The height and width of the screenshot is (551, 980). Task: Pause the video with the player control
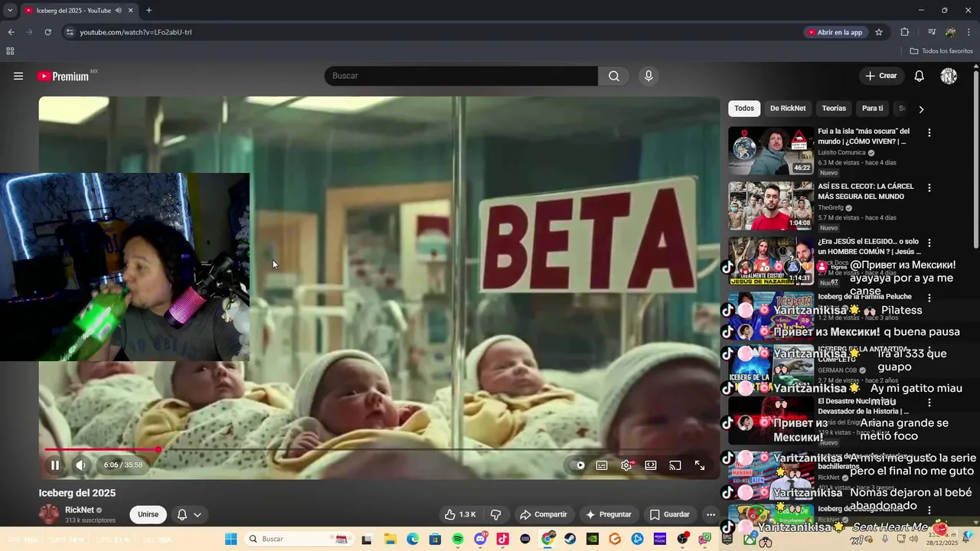(55, 465)
